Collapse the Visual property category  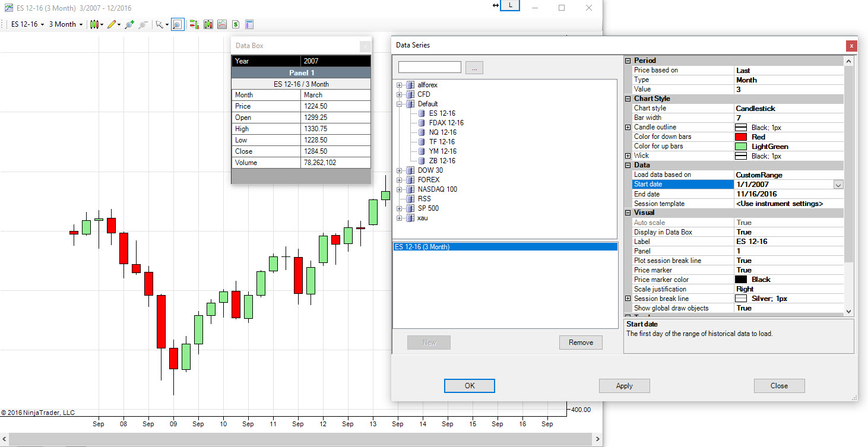(628, 213)
